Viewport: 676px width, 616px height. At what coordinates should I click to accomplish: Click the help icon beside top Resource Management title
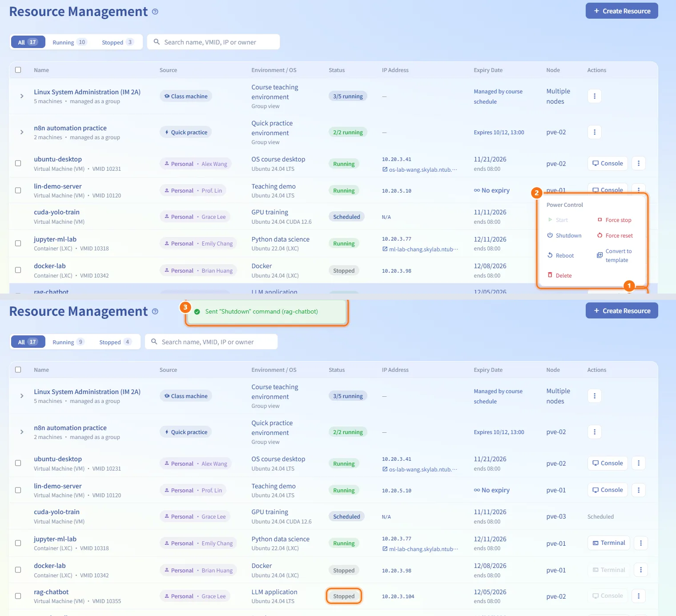coord(155,12)
